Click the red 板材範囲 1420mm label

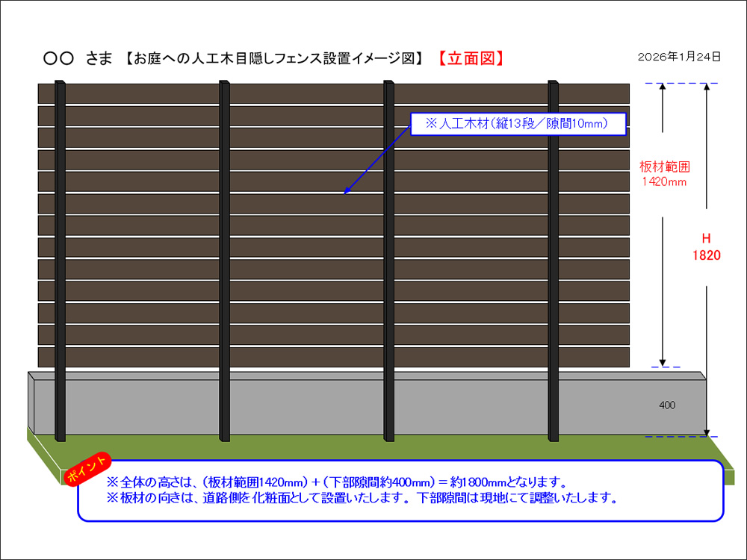point(664,174)
